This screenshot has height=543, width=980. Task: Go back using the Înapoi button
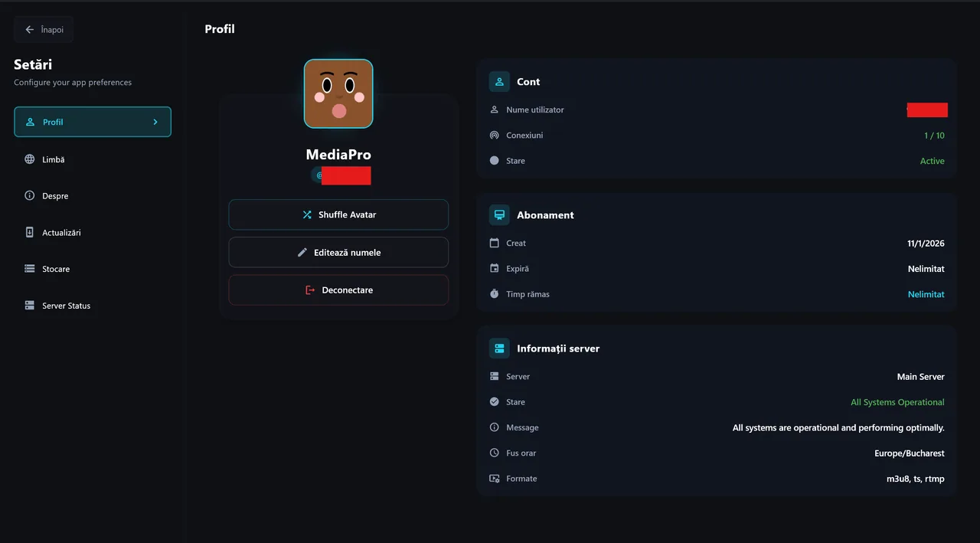pos(44,30)
